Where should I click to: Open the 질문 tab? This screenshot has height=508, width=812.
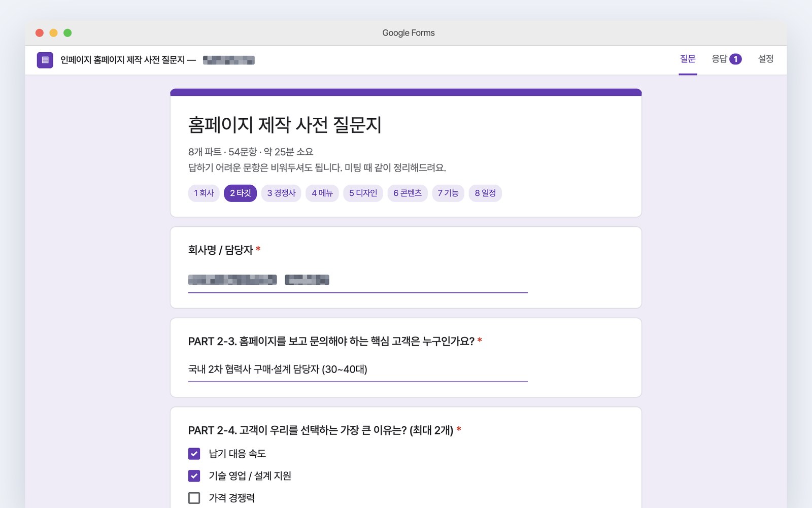coord(688,59)
